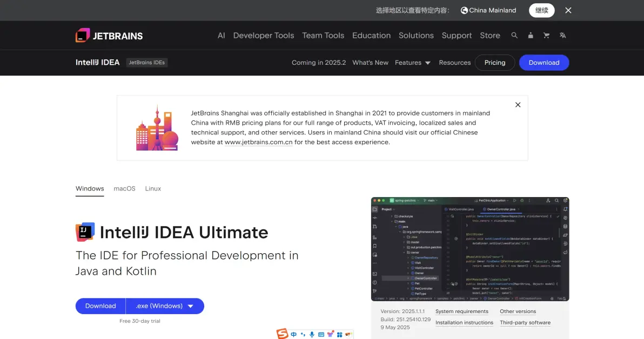644x339 pixels.
Task: Click the JetBrains logo
Action: coord(109,35)
